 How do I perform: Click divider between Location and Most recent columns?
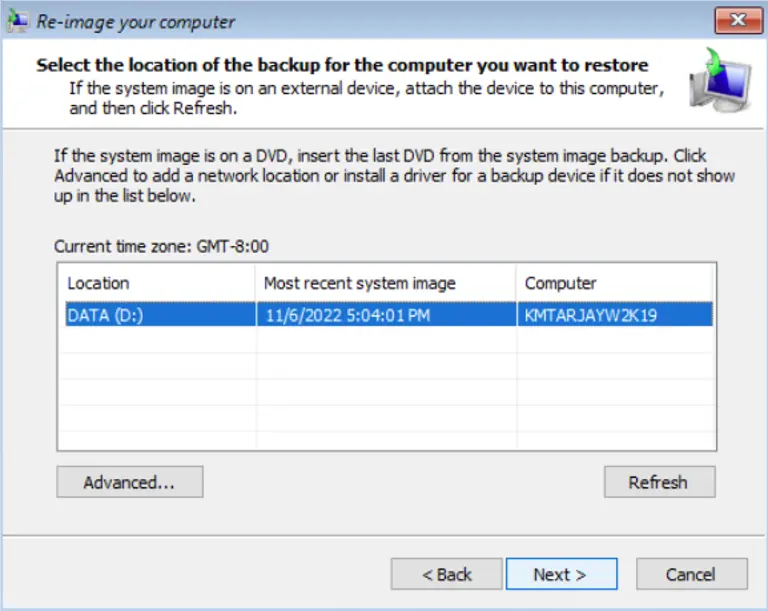click(x=257, y=283)
